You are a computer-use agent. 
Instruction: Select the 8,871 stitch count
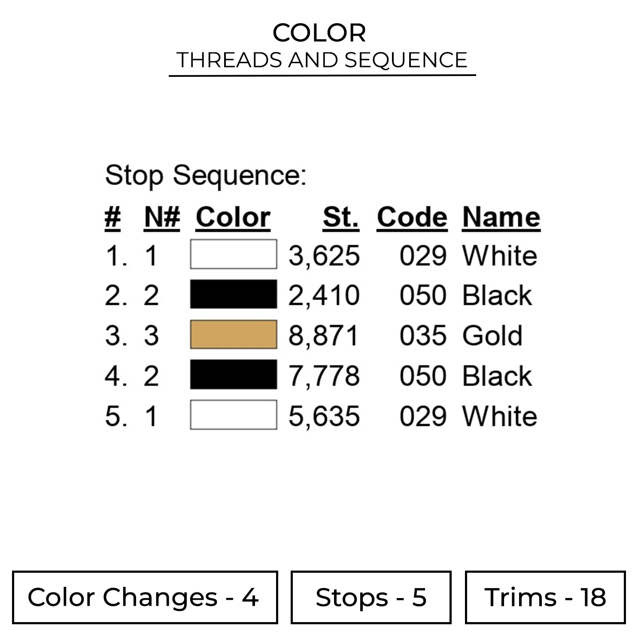click(x=324, y=335)
